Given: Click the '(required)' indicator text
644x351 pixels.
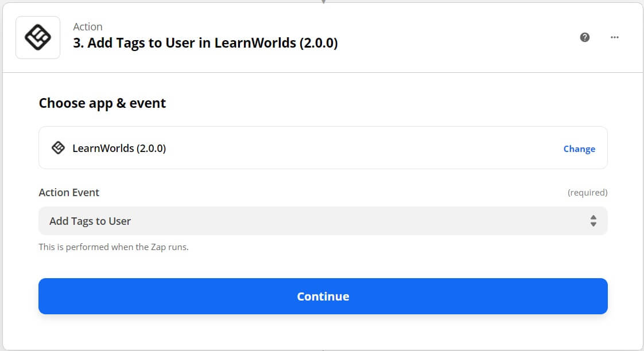Looking at the screenshot, I should (587, 193).
